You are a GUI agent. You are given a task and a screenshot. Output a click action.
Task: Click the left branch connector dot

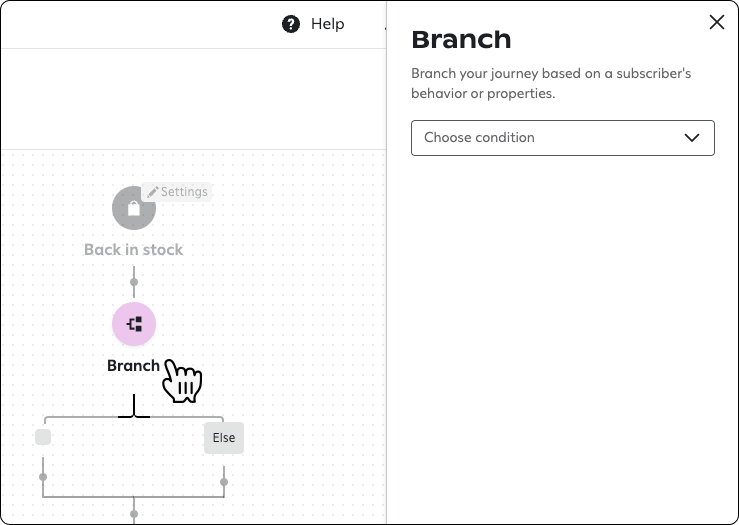[x=43, y=476]
